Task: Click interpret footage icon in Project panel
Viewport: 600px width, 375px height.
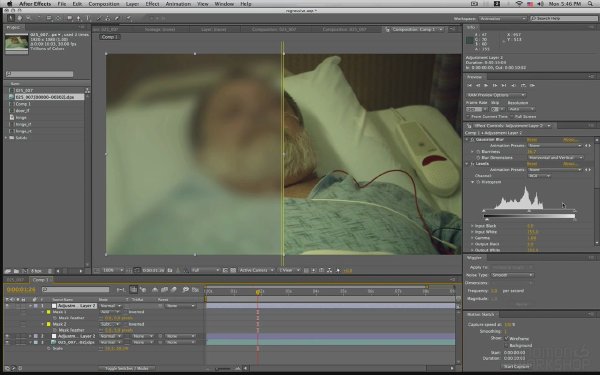Action: coord(7,271)
